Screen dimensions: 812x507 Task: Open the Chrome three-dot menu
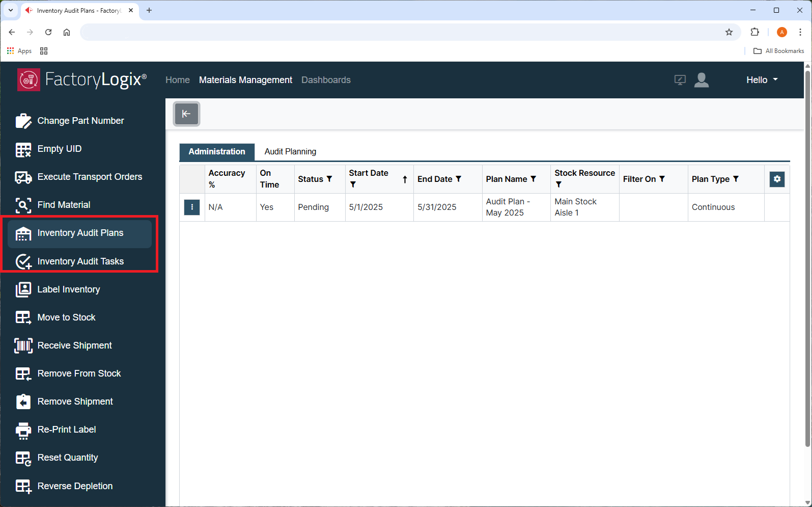pos(800,32)
